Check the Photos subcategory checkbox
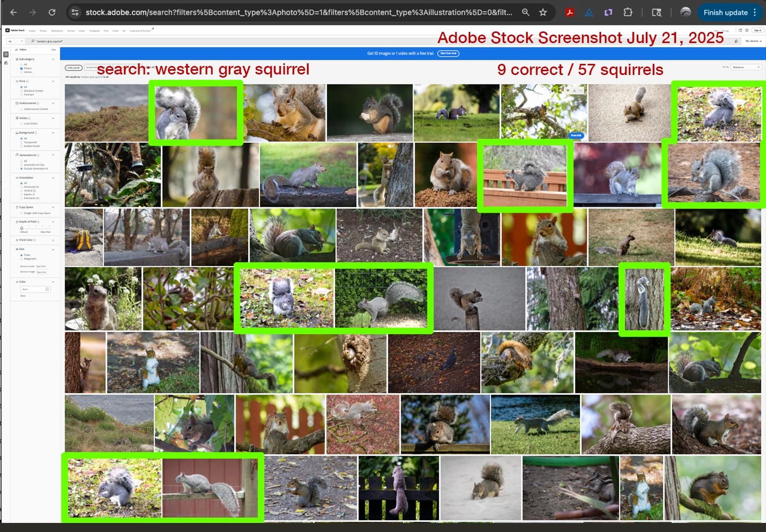The image size is (766, 532). 22,68
